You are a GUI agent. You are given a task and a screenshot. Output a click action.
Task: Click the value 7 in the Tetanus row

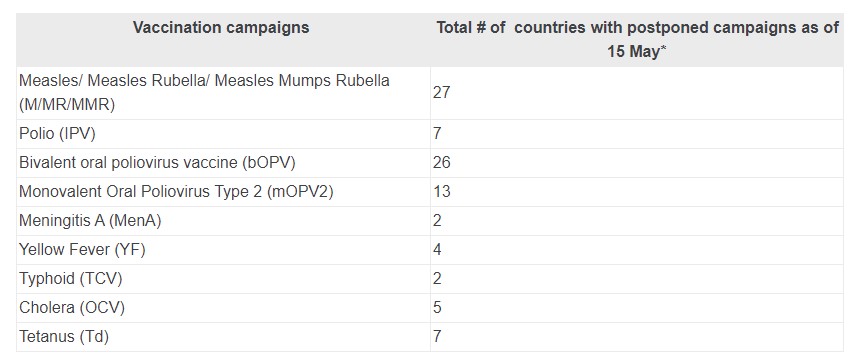[x=437, y=337]
